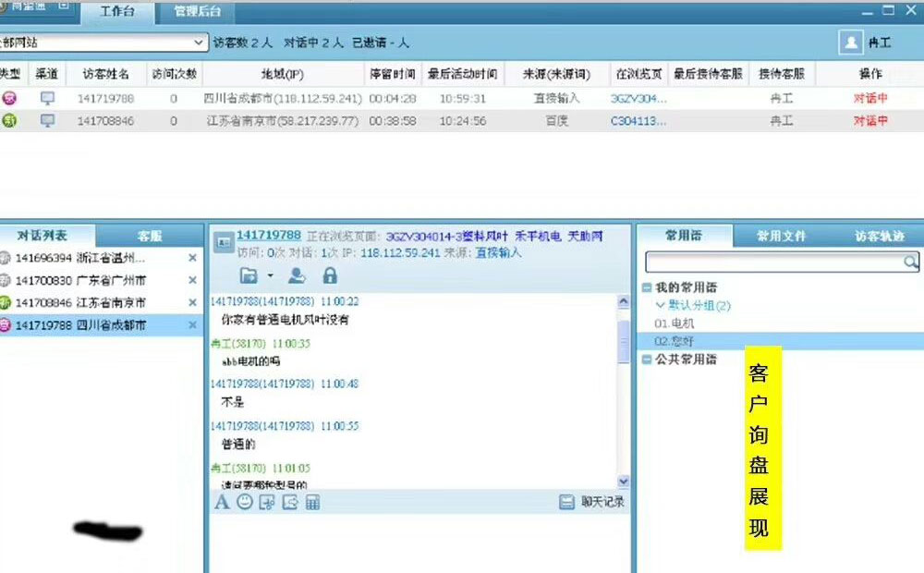Click the search magnifier in quick phrases
The width and height of the screenshot is (924, 573).
click(x=912, y=263)
